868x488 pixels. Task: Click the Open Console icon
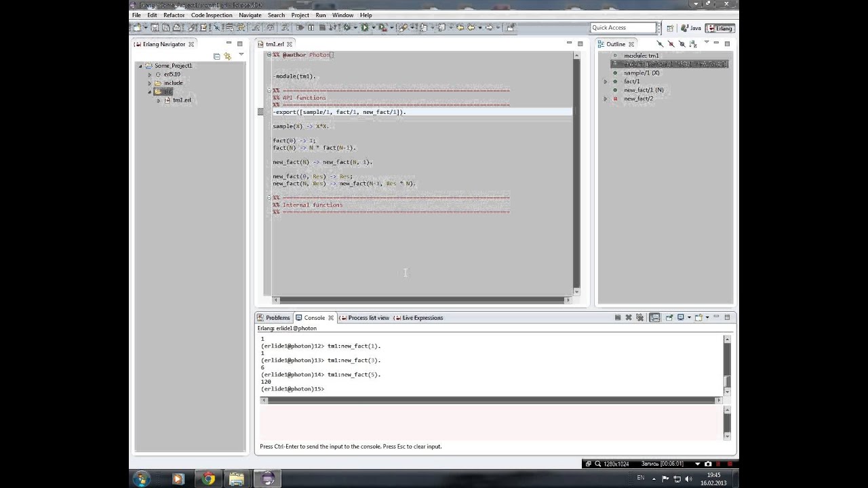click(698, 317)
